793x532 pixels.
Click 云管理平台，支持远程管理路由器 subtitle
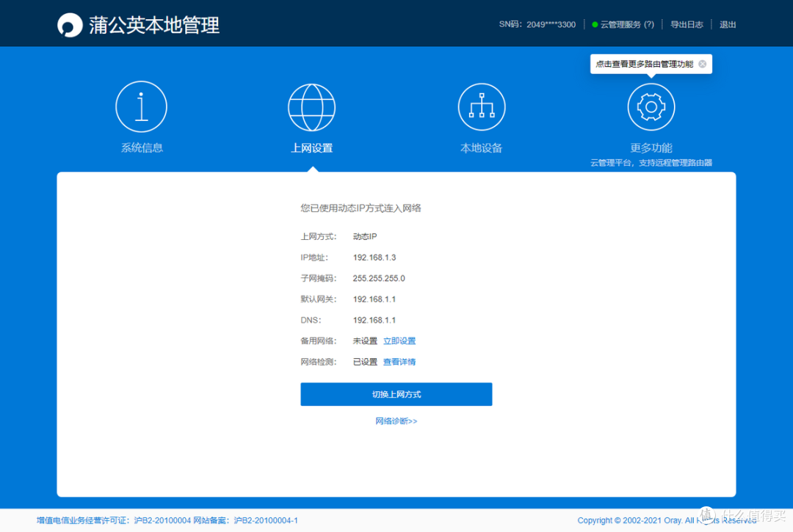click(651, 163)
